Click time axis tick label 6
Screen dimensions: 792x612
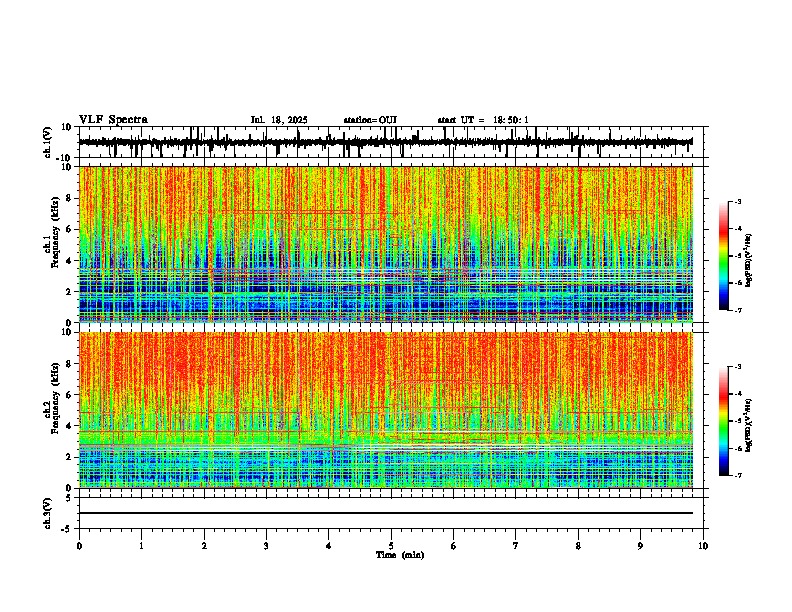pos(454,546)
